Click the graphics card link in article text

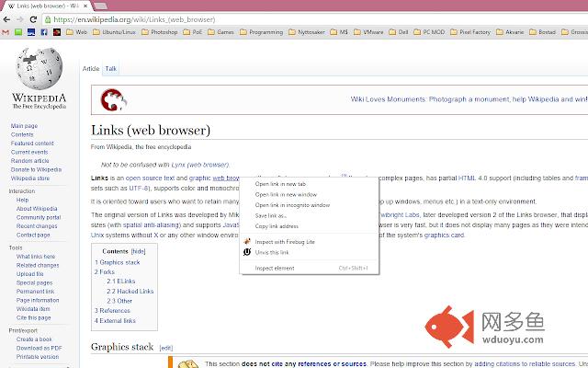(x=444, y=236)
